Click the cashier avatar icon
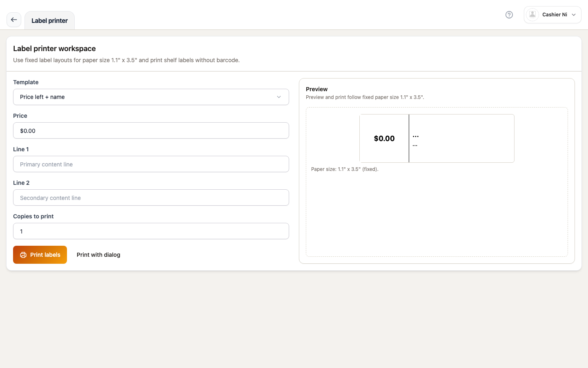 pos(532,15)
